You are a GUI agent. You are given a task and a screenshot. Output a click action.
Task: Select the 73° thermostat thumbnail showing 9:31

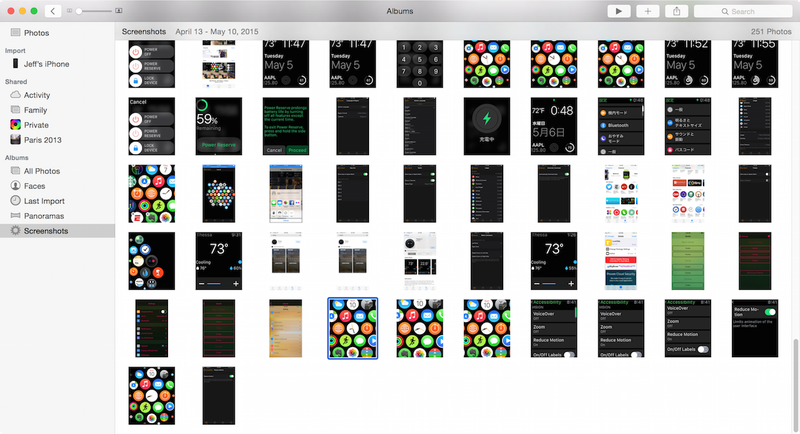coord(218,261)
